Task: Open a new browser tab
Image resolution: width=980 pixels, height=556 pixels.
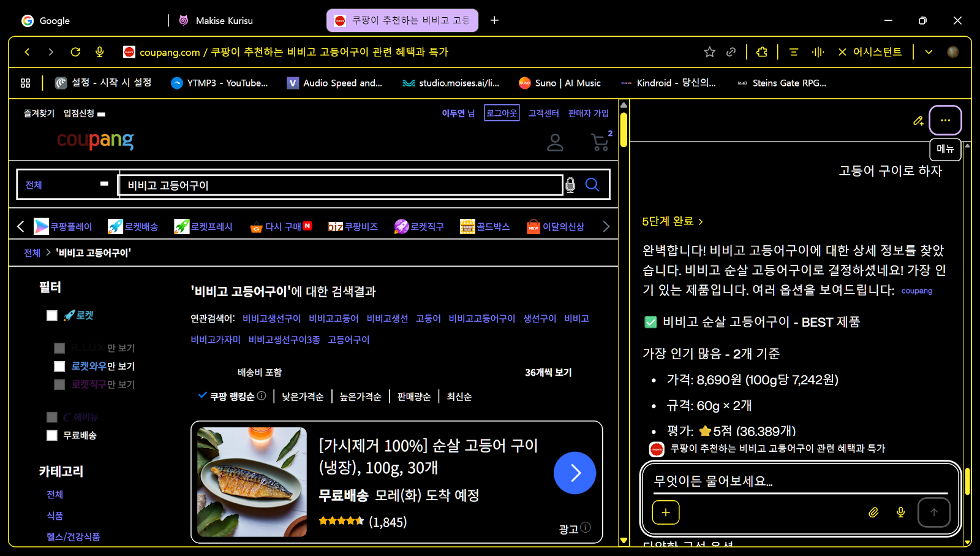Action: pos(494,21)
